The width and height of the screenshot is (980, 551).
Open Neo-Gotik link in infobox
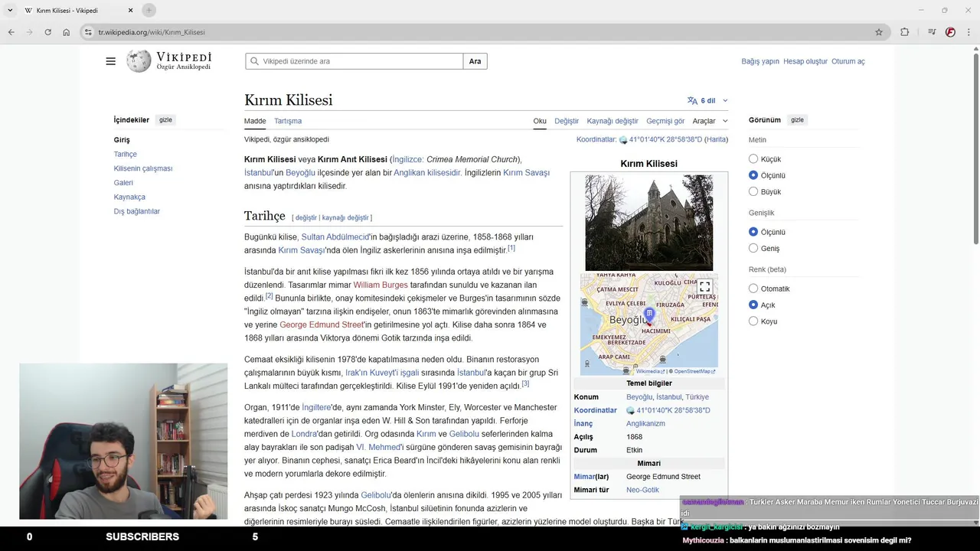642,490
